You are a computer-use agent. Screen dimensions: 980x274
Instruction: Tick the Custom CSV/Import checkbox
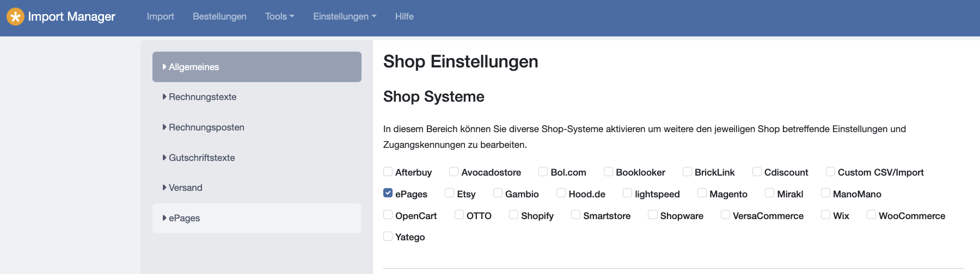click(830, 171)
